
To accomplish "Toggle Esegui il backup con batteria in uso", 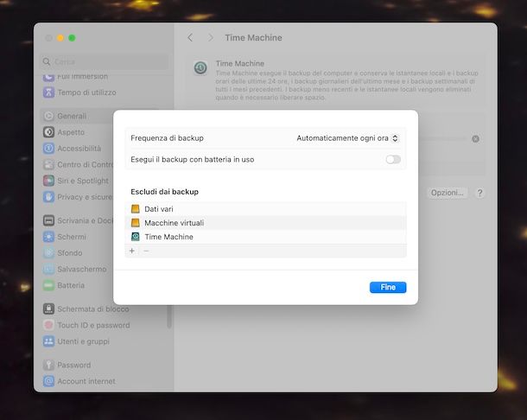I will [x=393, y=159].
